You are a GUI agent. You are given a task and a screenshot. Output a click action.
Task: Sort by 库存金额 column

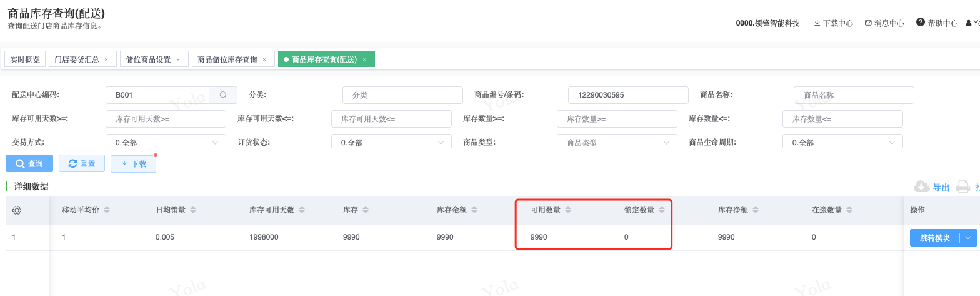(x=474, y=210)
